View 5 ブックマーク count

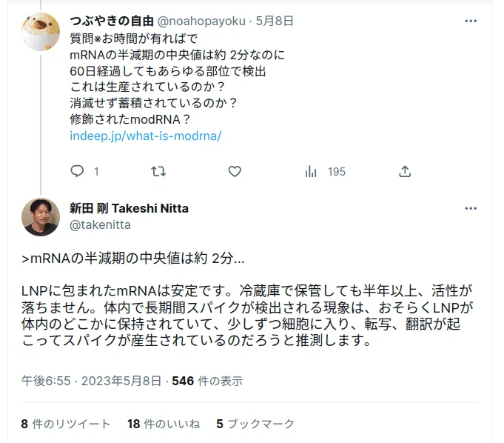[255, 424]
